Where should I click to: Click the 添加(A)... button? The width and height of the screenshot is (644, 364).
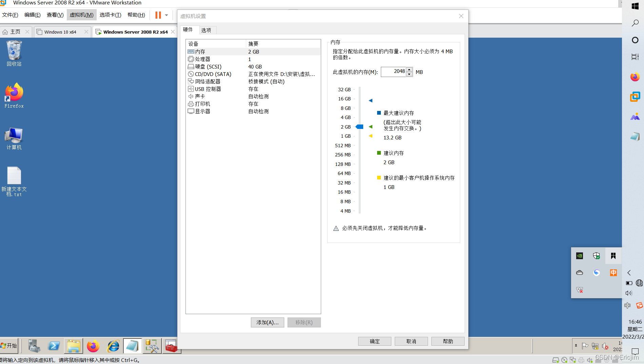tap(267, 322)
